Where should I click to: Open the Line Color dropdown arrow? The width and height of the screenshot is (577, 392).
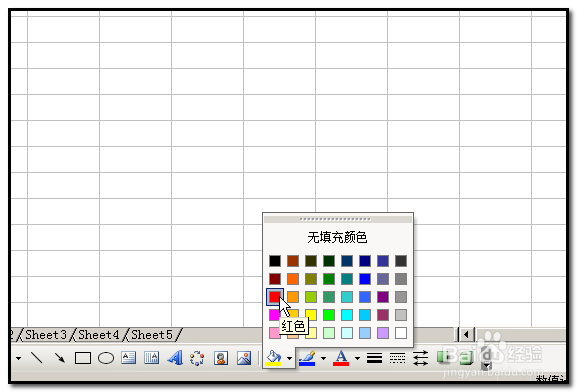323,358
